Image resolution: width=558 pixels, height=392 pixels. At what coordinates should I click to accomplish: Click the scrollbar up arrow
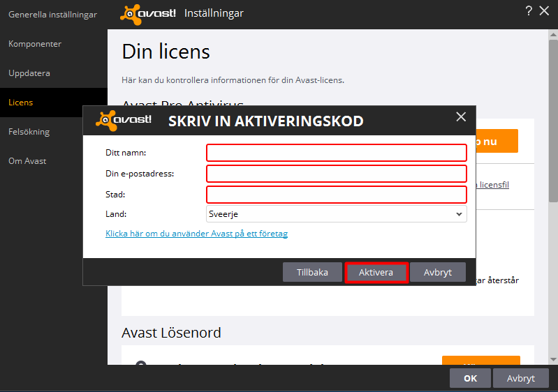[553, 34]
